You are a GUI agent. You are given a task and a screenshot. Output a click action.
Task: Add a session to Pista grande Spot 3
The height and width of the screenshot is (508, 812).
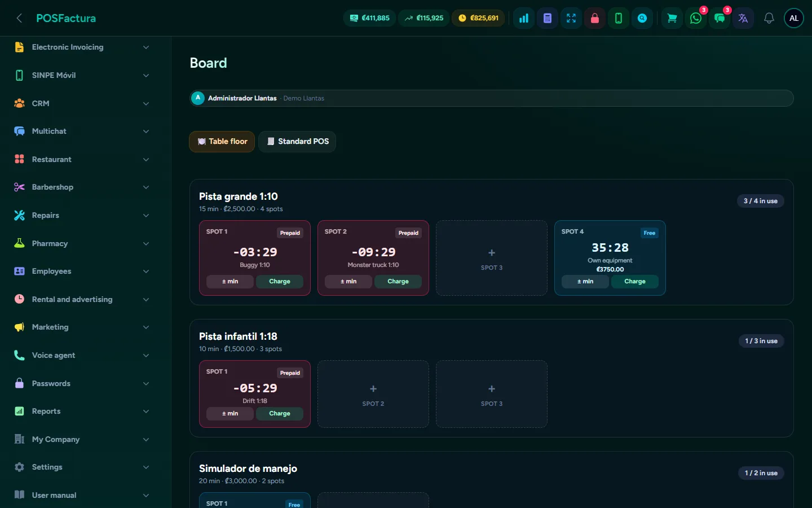492,258
